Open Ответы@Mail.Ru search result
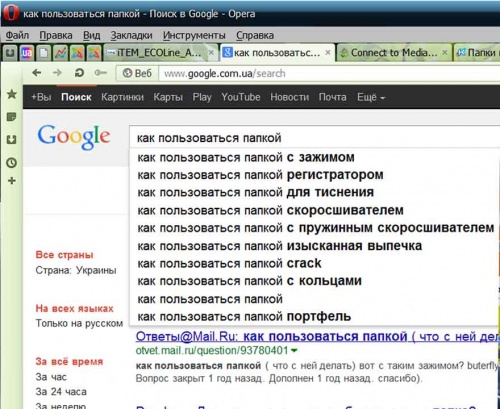 (x=318, y=336)
